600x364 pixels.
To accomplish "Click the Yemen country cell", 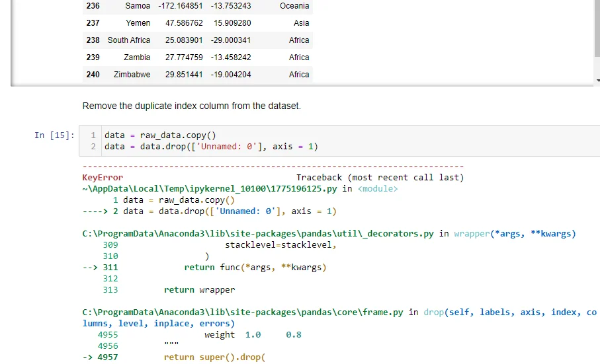I will click(138, 23).
